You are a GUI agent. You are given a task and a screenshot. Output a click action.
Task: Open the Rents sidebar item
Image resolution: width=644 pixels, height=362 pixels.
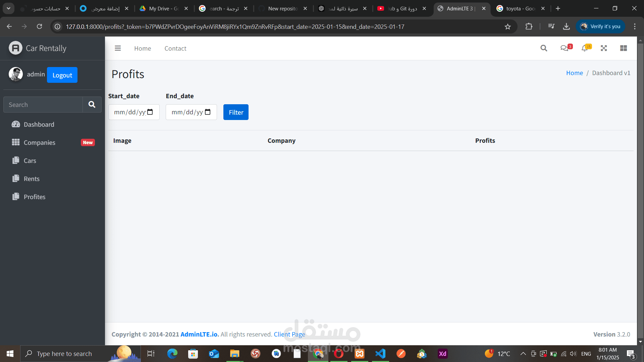tap(32, 179)
